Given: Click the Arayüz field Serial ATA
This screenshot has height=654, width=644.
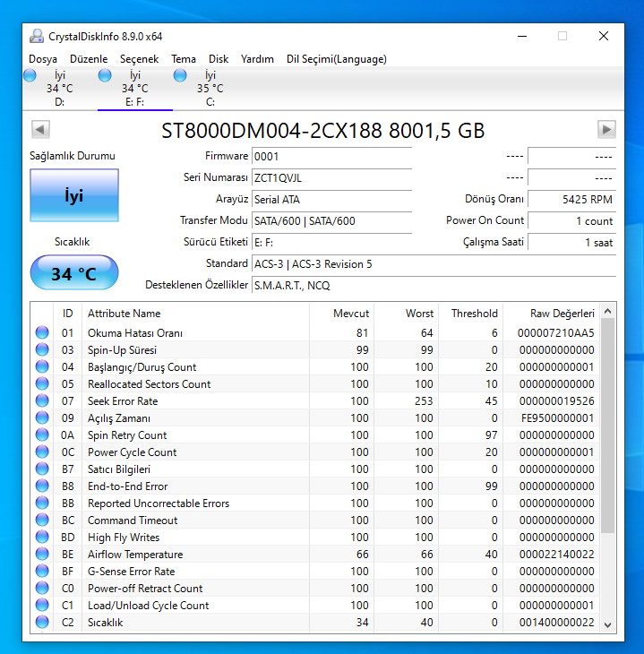Looking at the screenshot, I should click(x=331, y=200).
